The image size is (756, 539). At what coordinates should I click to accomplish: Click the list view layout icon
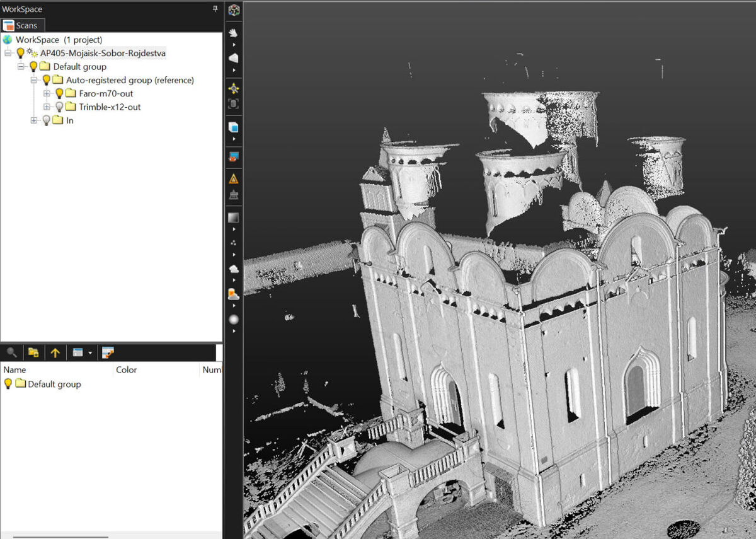point(78,352)
